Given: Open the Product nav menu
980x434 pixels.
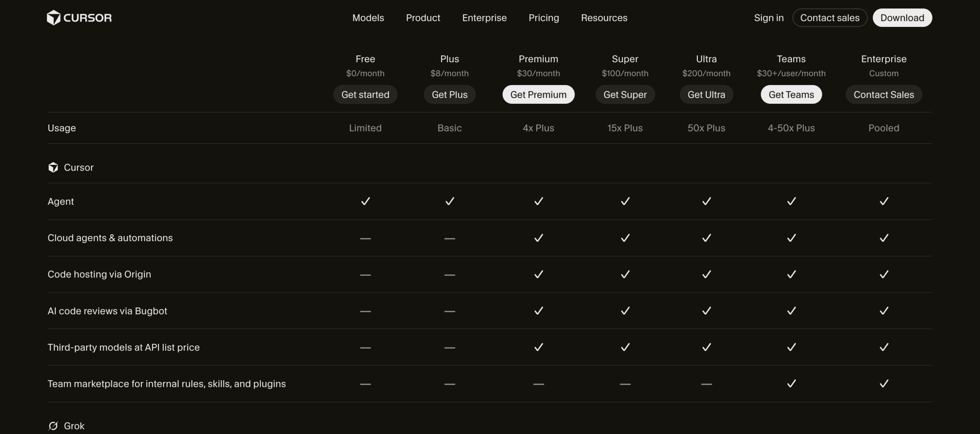Looking at the screenshot, I should coord(423,18).
